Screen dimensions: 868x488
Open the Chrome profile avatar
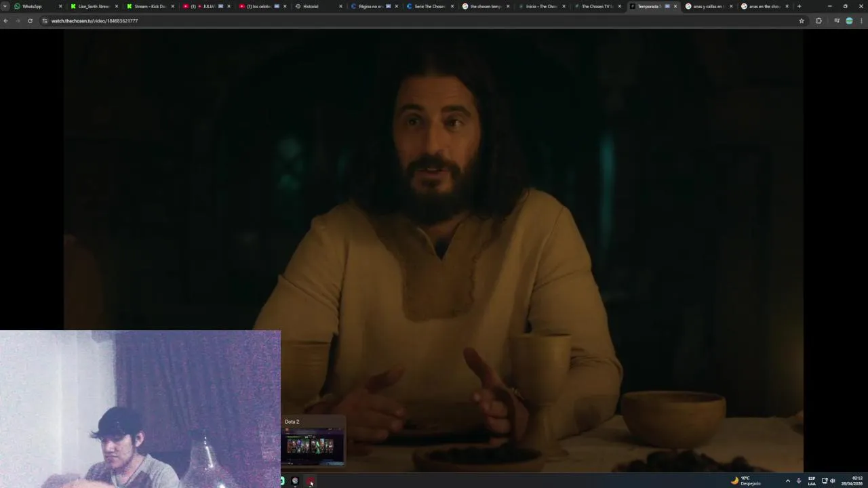click(x=849, y=21)
